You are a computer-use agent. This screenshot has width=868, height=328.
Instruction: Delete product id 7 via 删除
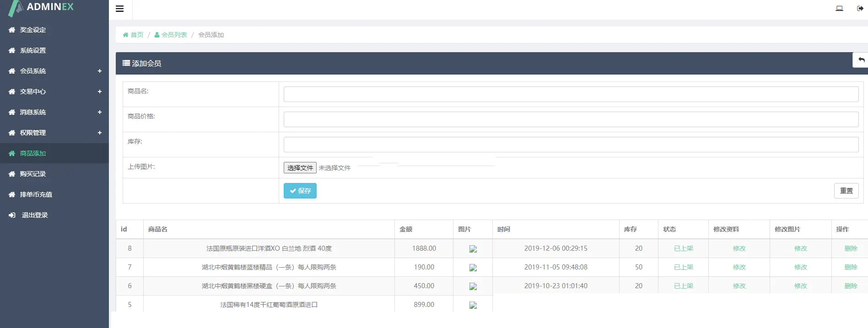[x=851, y=267]
